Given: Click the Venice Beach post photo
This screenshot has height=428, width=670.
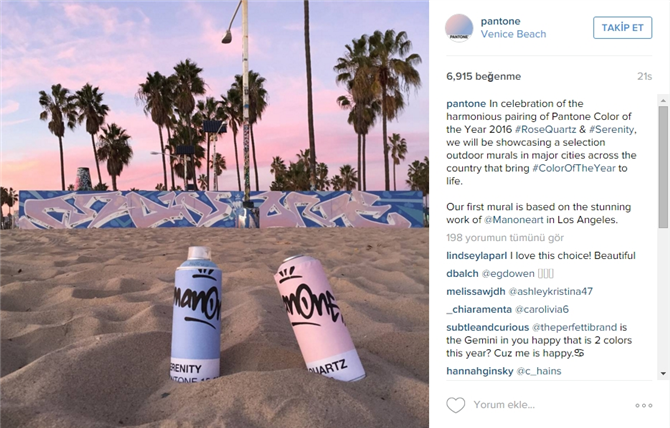Looking at the screenshot, I should [x=215, y=214].
